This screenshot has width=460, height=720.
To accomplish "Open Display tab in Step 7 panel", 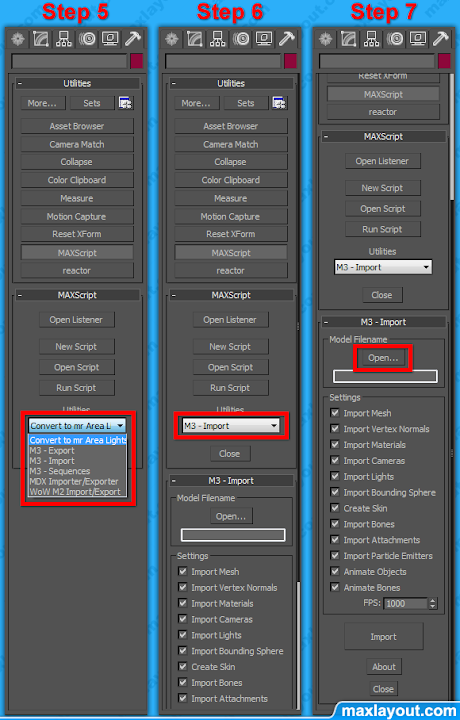I will point(417,39).
